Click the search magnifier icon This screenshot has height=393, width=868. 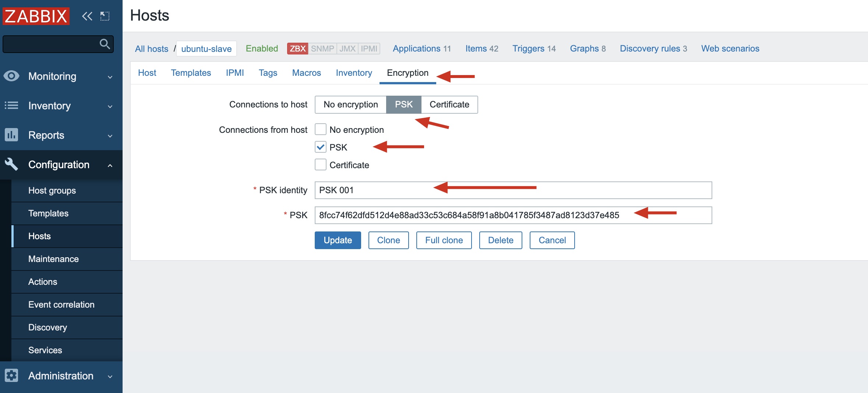[x=105, y=44]
